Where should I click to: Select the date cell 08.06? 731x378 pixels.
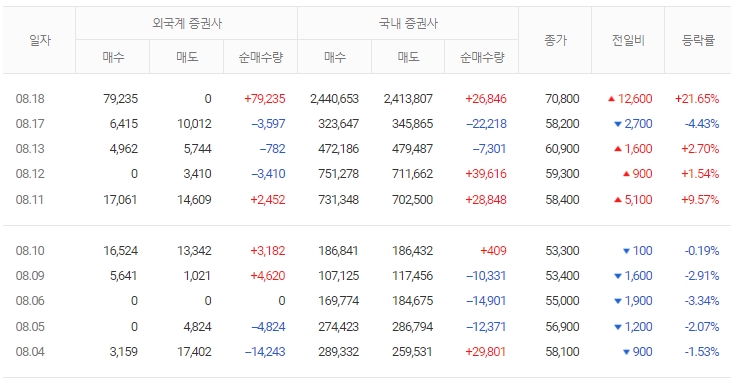pos(30,301)
